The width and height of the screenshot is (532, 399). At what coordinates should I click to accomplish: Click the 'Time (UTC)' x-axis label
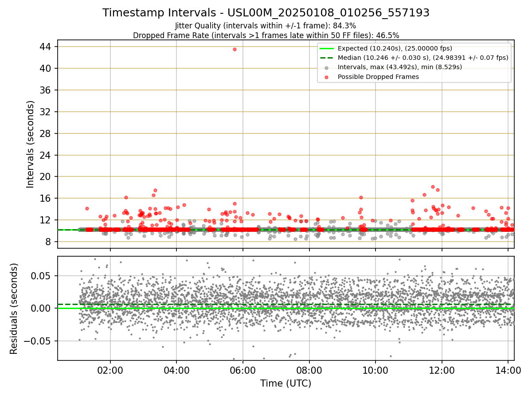click(x=286, y=383)
